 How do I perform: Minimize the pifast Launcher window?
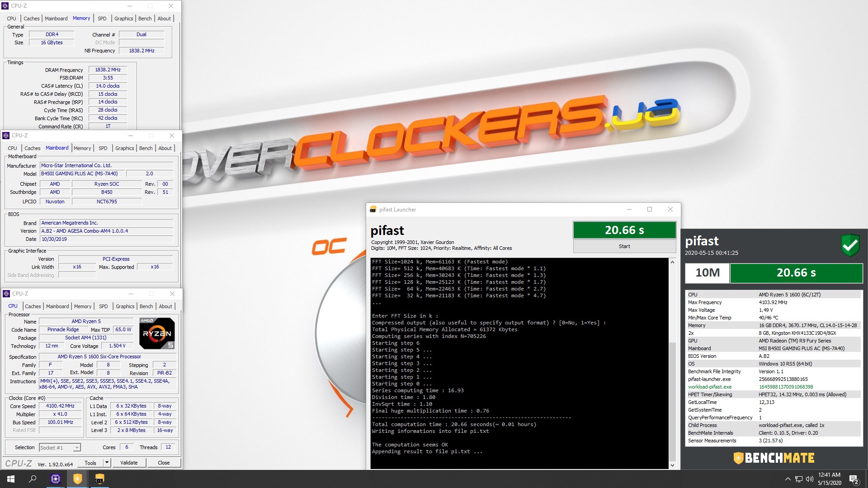tap(629, 209)
